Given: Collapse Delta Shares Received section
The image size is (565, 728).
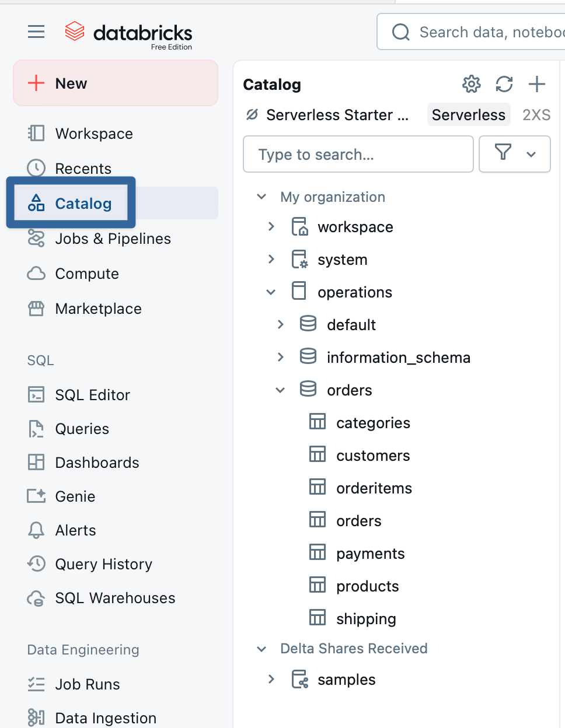Looking at the screenshot, I should 261,648.
